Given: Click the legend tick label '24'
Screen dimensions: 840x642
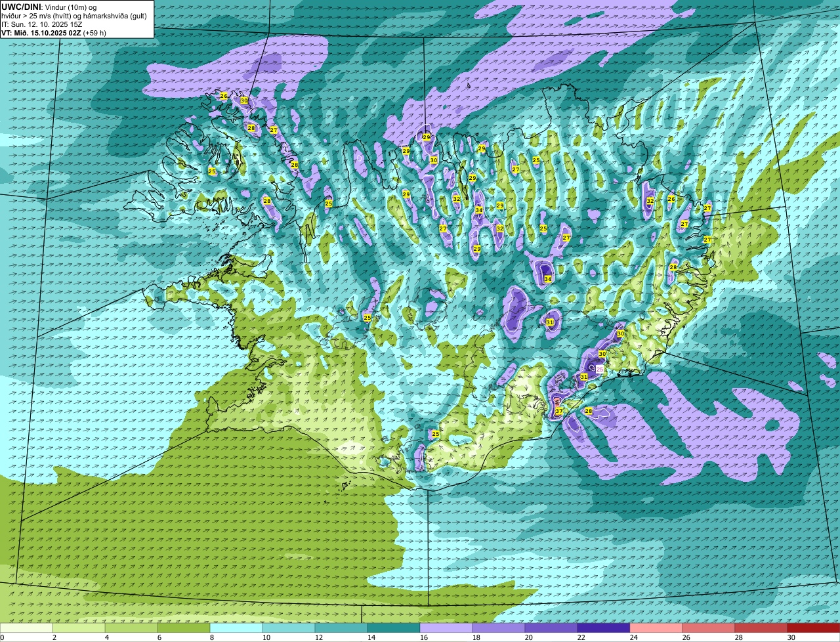Looking at the screenshot, I should (x=633, y=637).
